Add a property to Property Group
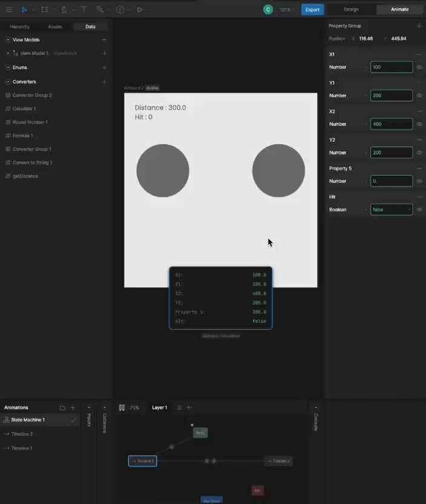Screen dimensions: 426x504 point(419,25)
